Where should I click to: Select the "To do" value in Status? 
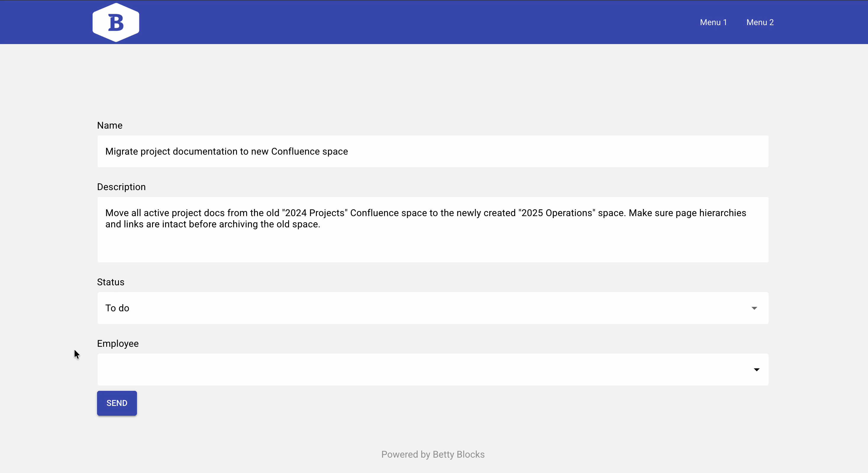tap(117, 308)
